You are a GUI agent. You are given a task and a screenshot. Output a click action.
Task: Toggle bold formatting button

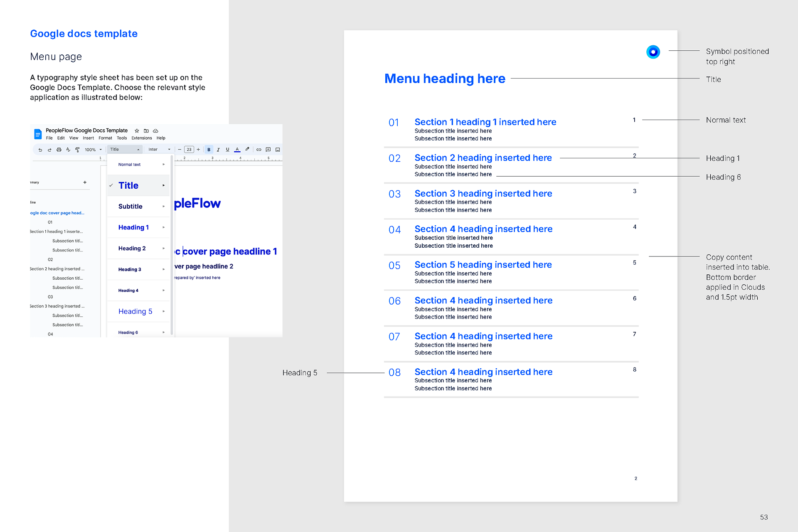tap(209, 150)
